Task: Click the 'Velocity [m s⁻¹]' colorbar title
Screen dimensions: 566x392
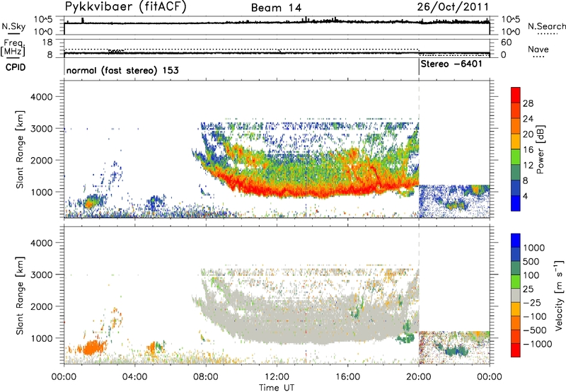Action: pyautogui.click(x=559, y=295)
